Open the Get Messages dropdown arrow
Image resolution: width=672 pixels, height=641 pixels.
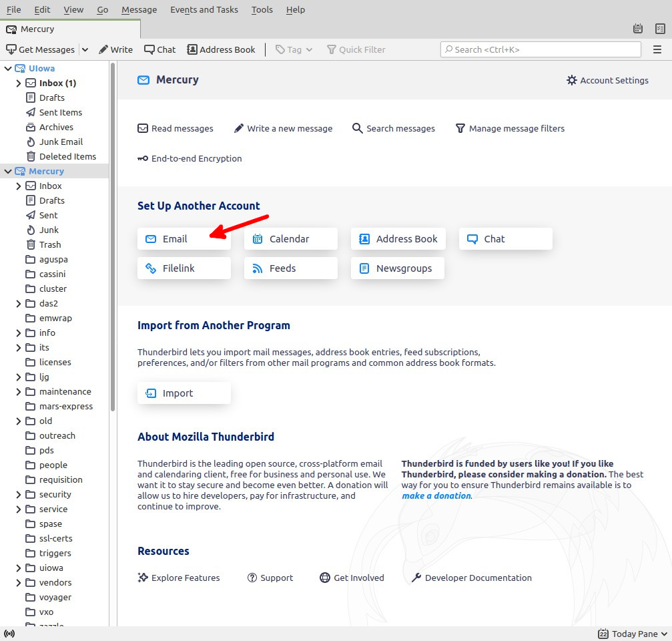click(x=85, y=49)
